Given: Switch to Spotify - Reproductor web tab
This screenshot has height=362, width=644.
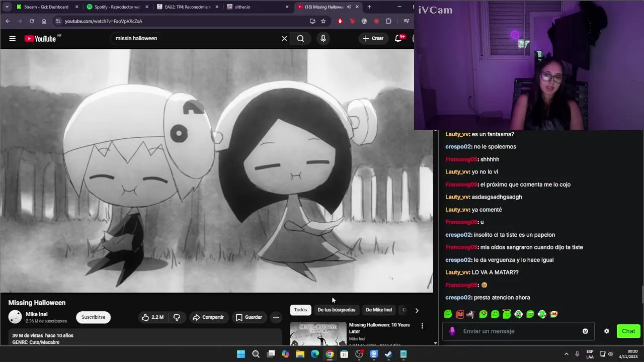Looking at the screenshot, I should click(x=117, y=7).
